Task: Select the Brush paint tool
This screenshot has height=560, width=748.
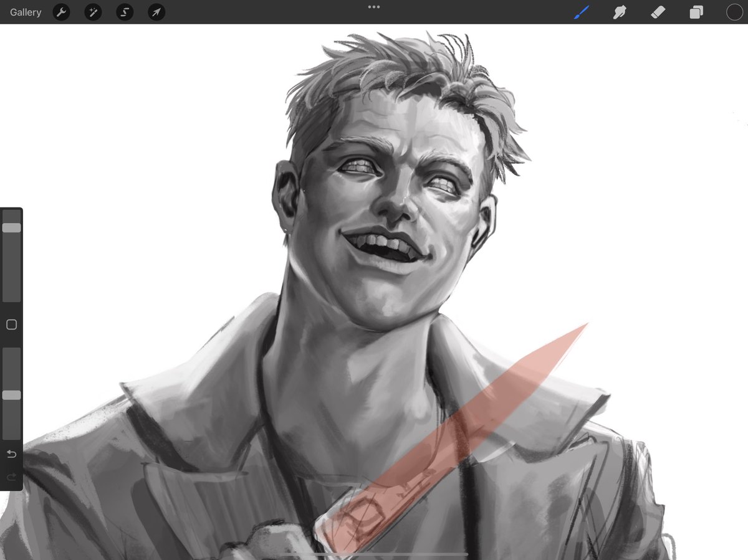Action: tap(581, 12)
